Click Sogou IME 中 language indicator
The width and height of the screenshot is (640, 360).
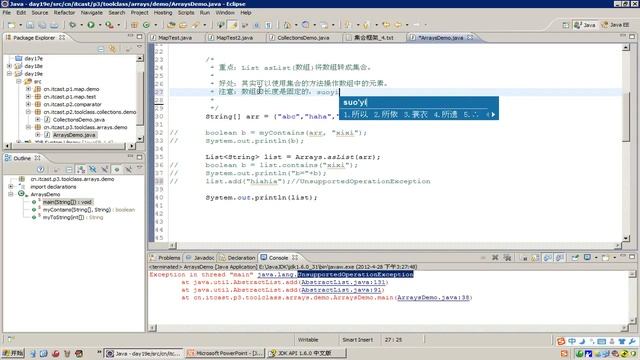(572, 341)
